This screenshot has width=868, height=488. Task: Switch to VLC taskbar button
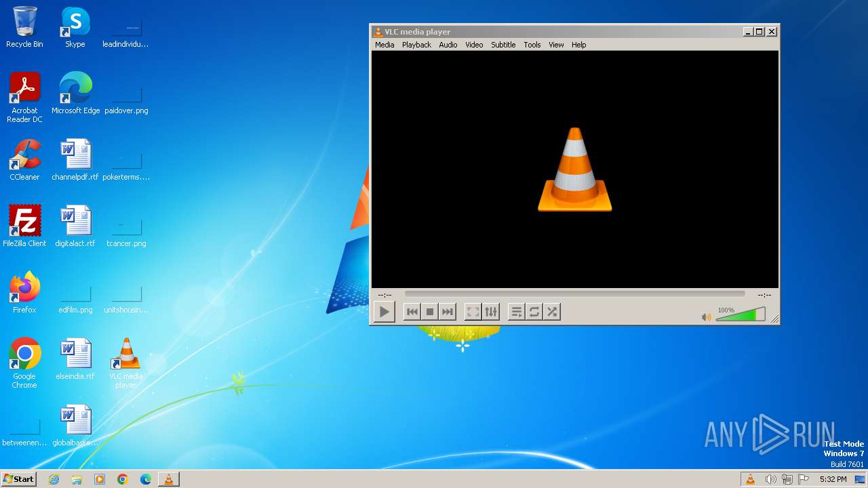click(x=169, y=479)
